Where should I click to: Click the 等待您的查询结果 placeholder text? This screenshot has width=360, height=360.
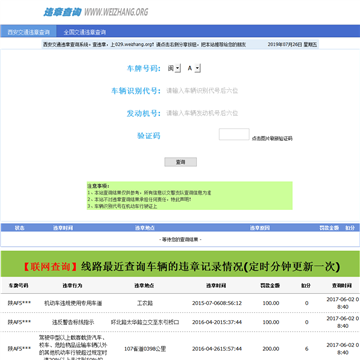pos(180,240)
